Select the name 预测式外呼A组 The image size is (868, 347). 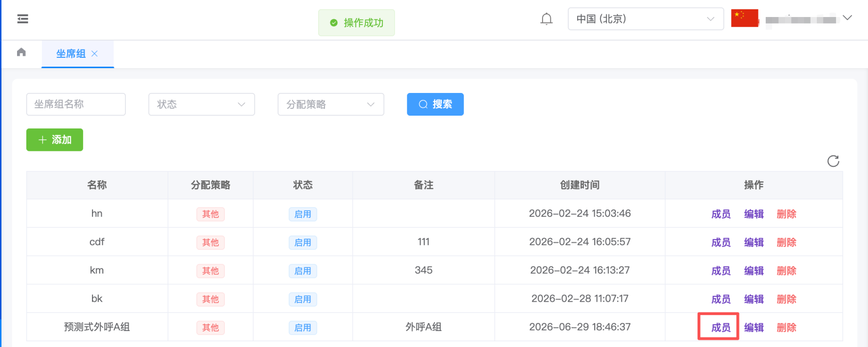(97, 327)
